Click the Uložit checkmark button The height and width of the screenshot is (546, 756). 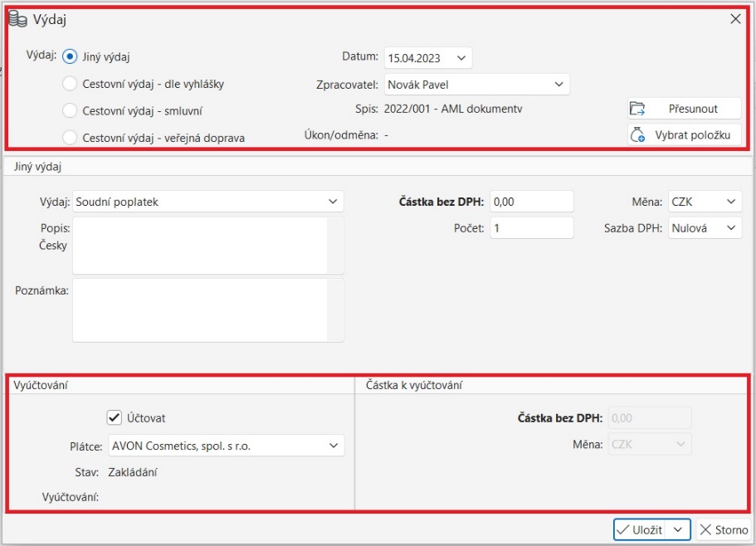(640, 529)
